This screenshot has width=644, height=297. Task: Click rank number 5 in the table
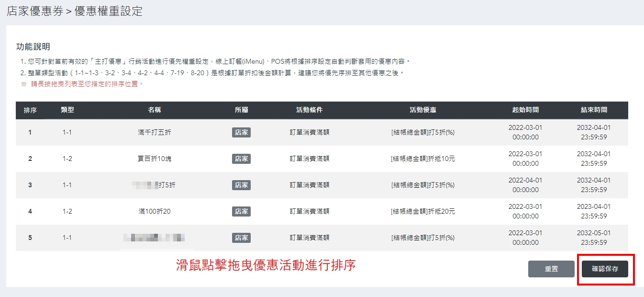pyautogui.click(x=30, y=238)
